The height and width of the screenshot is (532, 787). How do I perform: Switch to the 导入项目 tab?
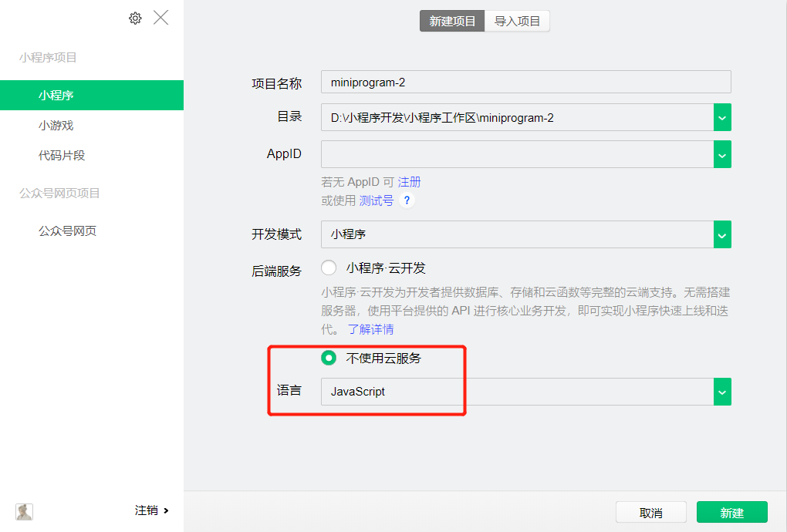[x=517, y=21]
